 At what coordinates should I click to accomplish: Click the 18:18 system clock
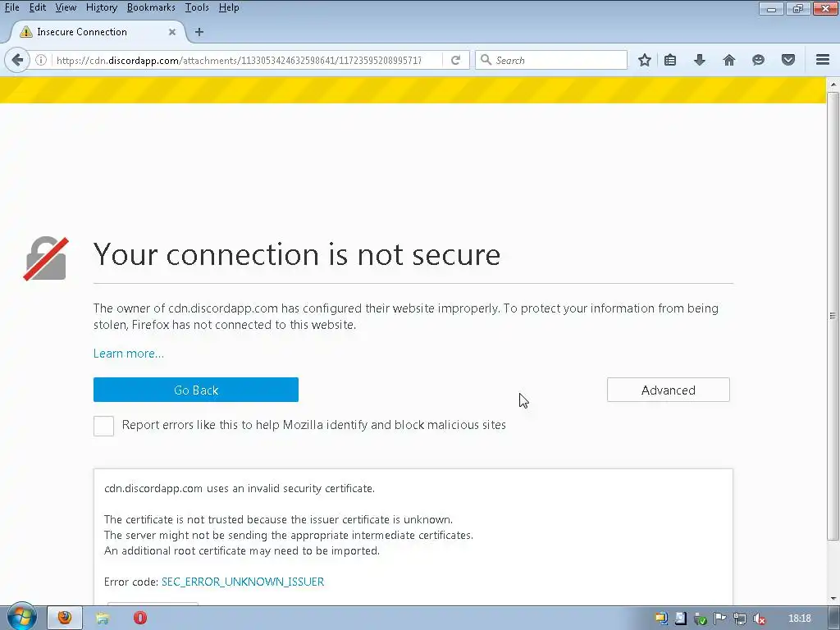[x=800, y=619]
